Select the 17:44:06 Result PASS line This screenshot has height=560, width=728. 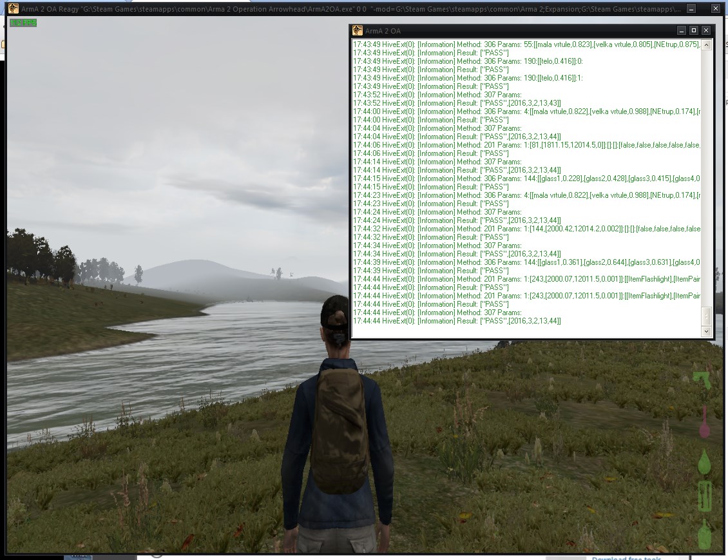(431, 153)
